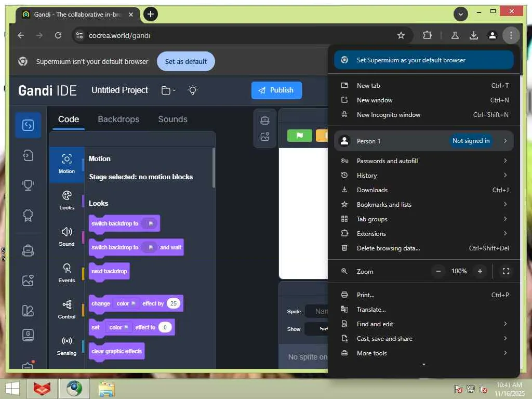Choose New tab from the menu
The image size is (532, 399).
point(424,86)
